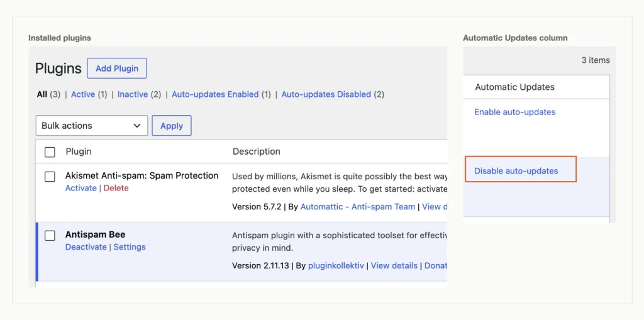The height and width of the screenshot is (320, 644).
Task: Click Disable auto-updates link
Action: 516,171
